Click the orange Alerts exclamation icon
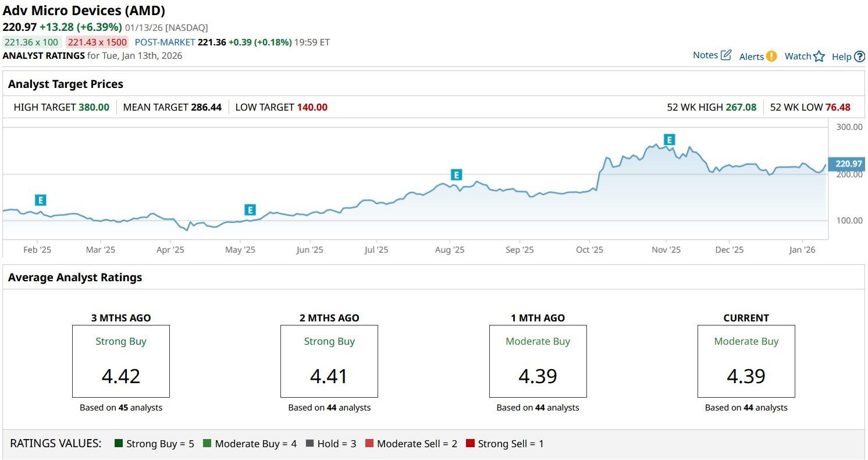This screenshot has width=868, height=460. click(771, 56)
